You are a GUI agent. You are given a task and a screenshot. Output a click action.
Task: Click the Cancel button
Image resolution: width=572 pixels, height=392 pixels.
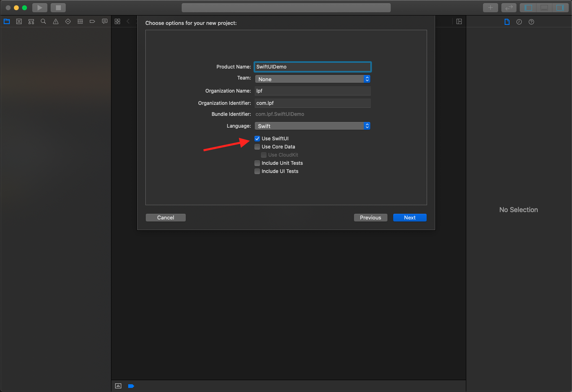(166, 218)
